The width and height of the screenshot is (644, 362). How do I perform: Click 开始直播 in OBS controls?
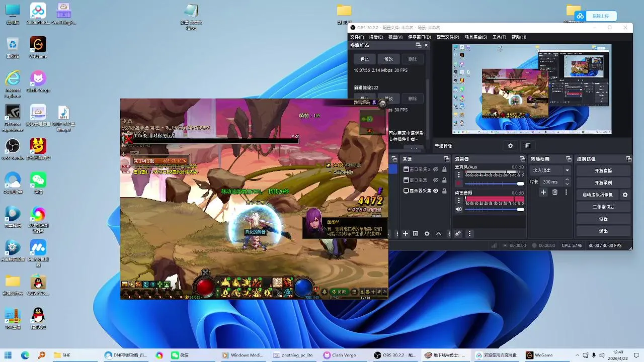pos(603,170)
